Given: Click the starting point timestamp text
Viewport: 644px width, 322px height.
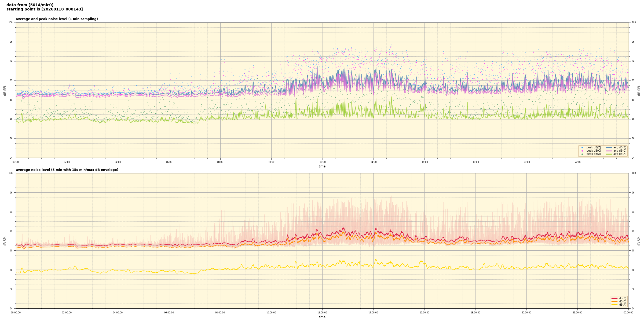Looking at the screenshot, I should click(x=45, y=9).
